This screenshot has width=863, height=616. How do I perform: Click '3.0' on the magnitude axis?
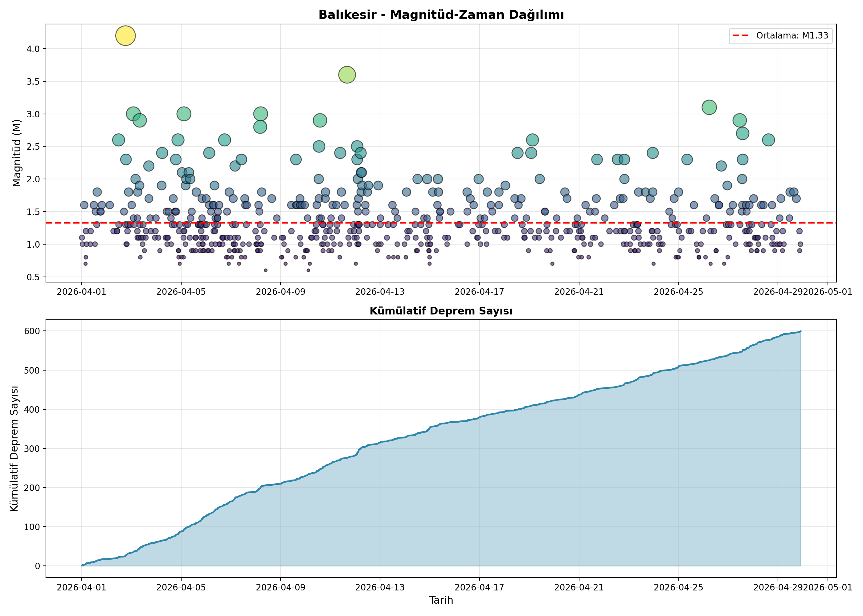point(33,114)
